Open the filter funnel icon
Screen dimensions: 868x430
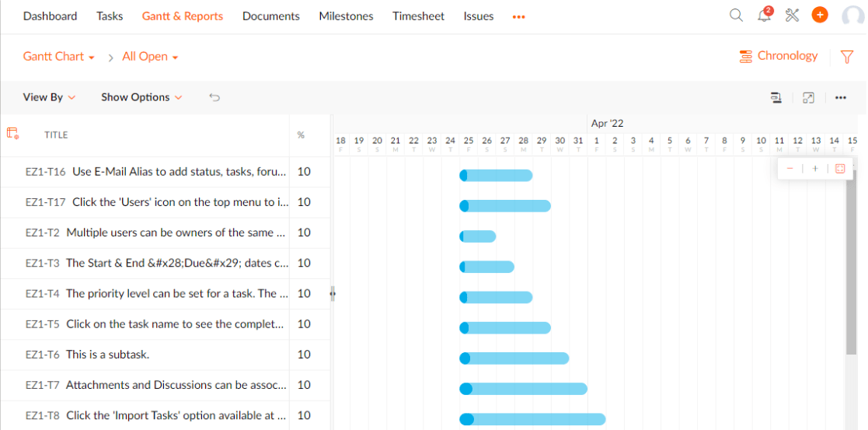[846, 57]
